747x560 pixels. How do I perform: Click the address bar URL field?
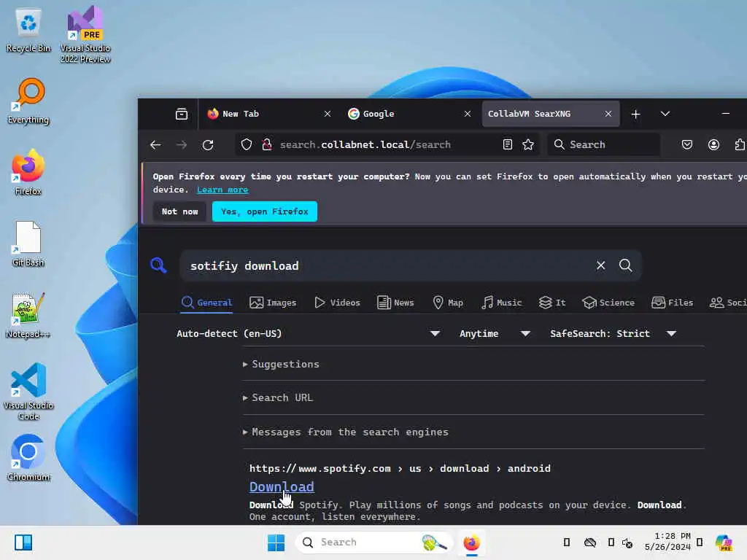(x=386, y=145)
